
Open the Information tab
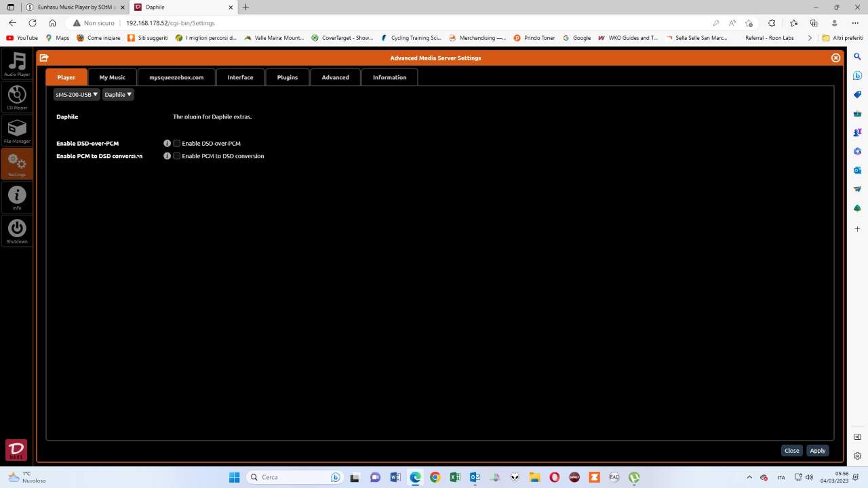[x=389, y=77]
